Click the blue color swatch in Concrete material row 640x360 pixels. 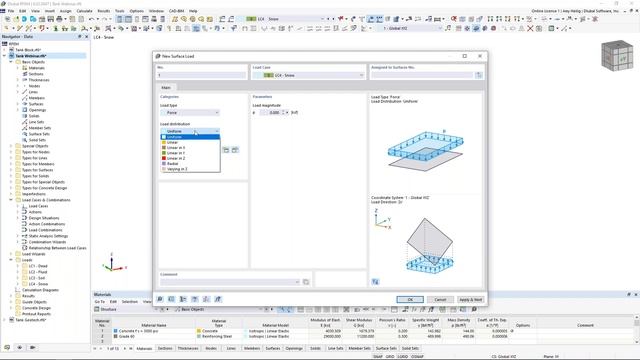(116, 331)
